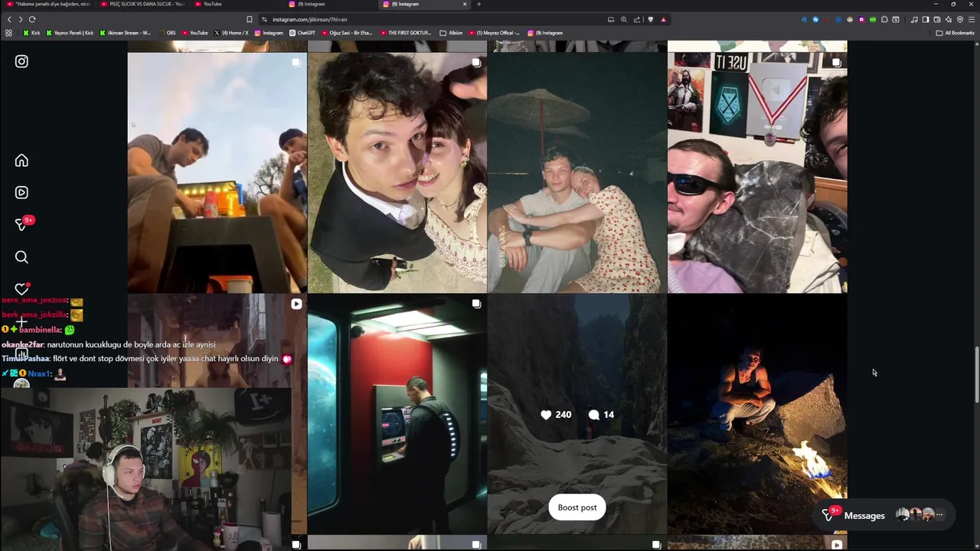Viewport: 980px width, 551px height.
Task: Open Instagram search from the sidebar
Action: [21, 257]
